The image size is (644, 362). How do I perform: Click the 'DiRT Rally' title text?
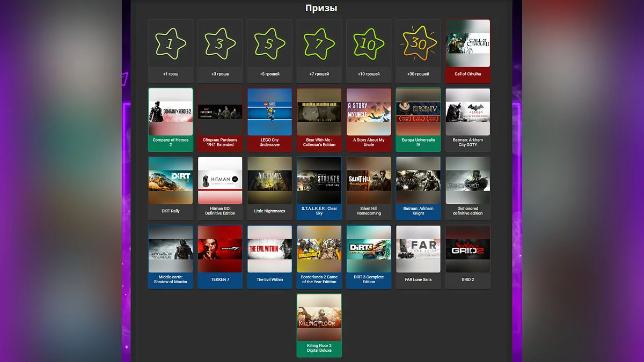[x=171, y=211]
